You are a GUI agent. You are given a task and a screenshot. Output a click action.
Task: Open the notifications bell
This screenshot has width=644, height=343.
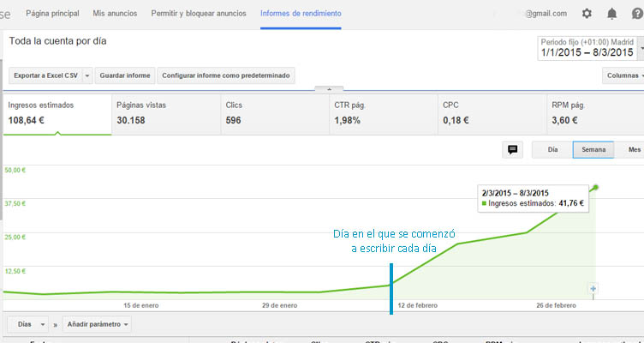611,14
